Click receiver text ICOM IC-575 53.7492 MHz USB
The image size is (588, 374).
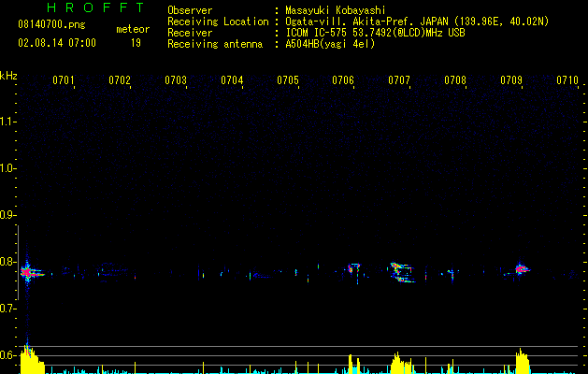375,33
